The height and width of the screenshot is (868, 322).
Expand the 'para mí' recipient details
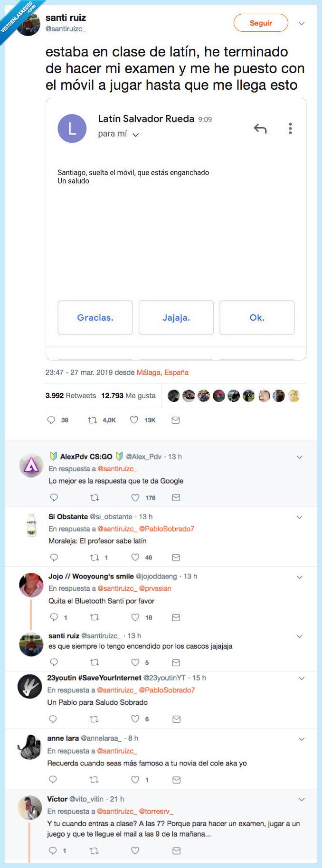click(136, 135)
